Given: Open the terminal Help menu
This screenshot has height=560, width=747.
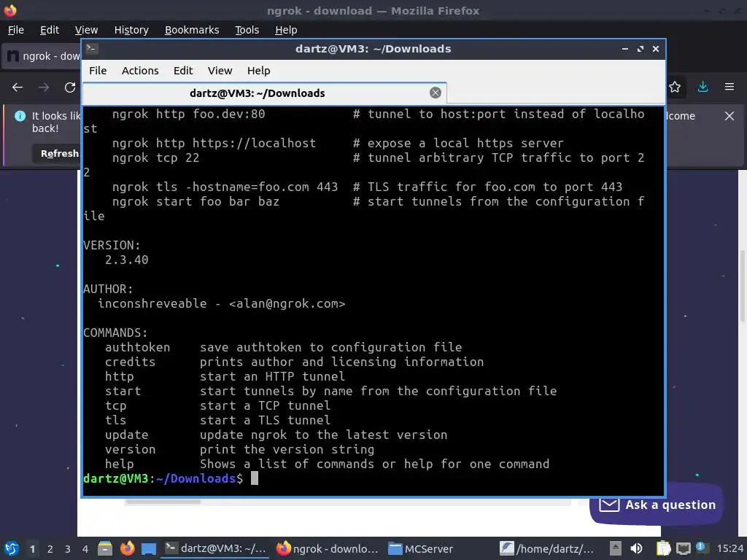Looking at the screenshot, I should (259, 71).
